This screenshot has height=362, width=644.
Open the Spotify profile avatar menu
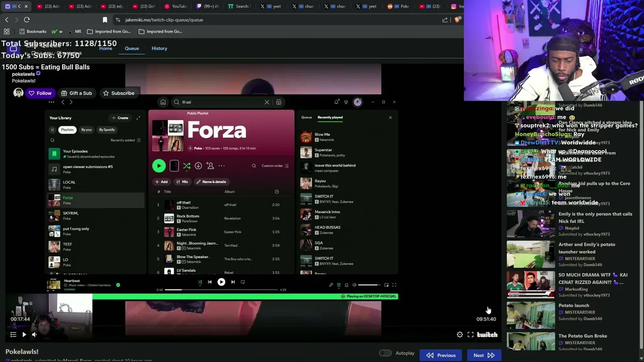point(358,102)
